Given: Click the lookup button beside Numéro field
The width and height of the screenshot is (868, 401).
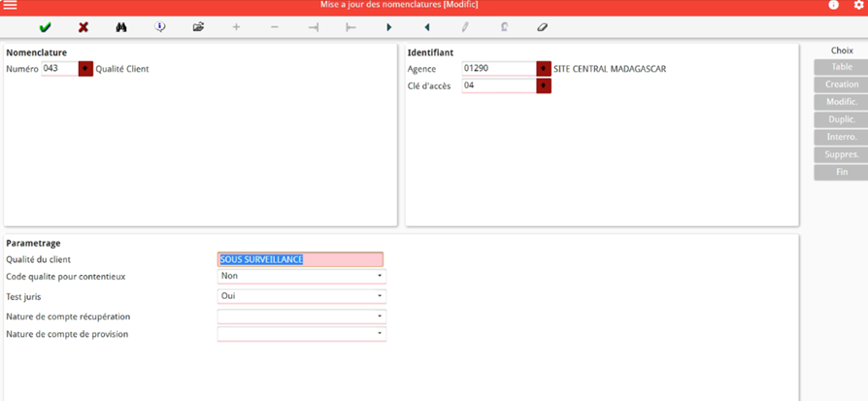Looking at the screenshot, I should [85, 69].
